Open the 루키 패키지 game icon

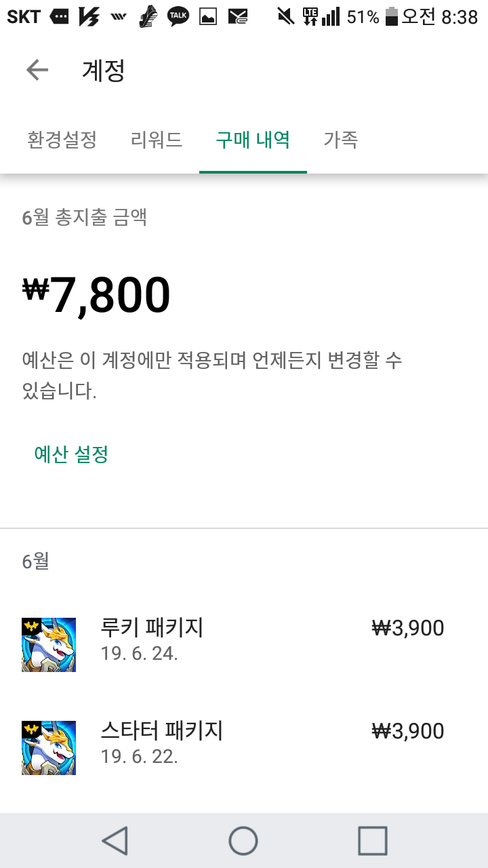coord(49,645)
